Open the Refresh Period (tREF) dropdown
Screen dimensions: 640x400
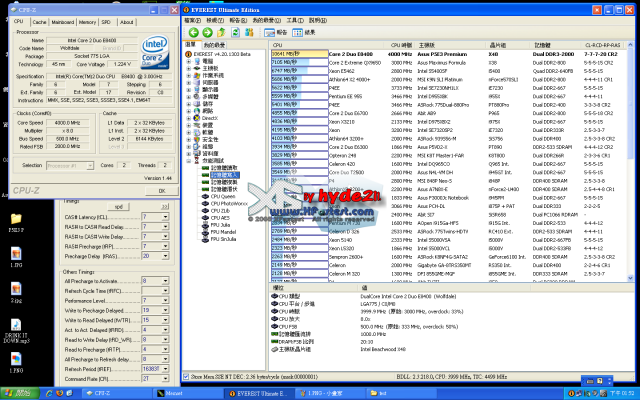point(165,369)
